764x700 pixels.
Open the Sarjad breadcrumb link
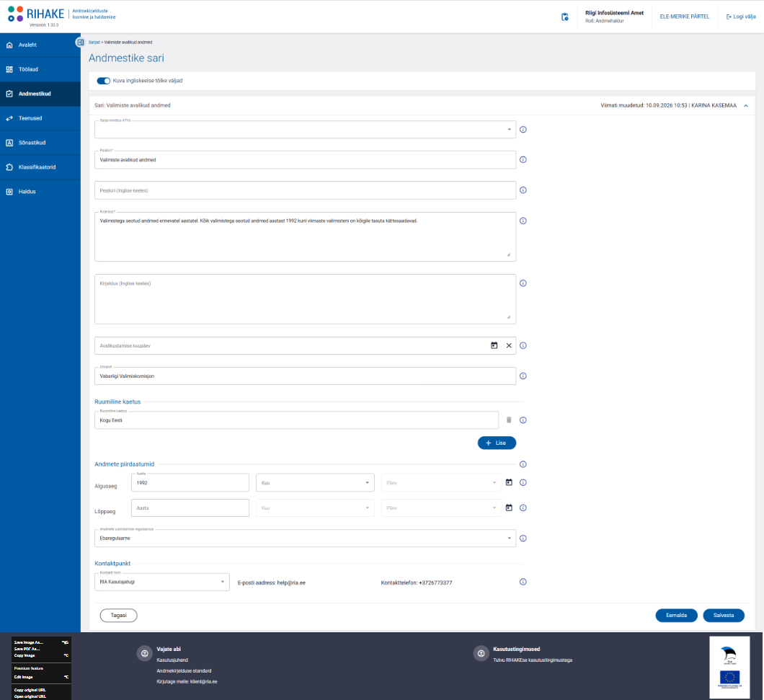94,43
